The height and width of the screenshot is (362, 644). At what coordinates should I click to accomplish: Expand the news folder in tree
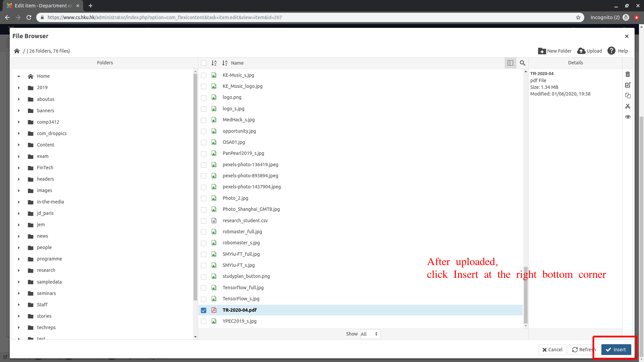click(18, 236)
